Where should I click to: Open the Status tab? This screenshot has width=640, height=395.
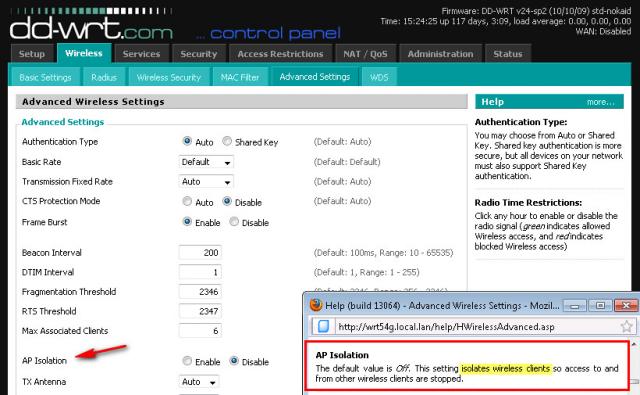508,54
